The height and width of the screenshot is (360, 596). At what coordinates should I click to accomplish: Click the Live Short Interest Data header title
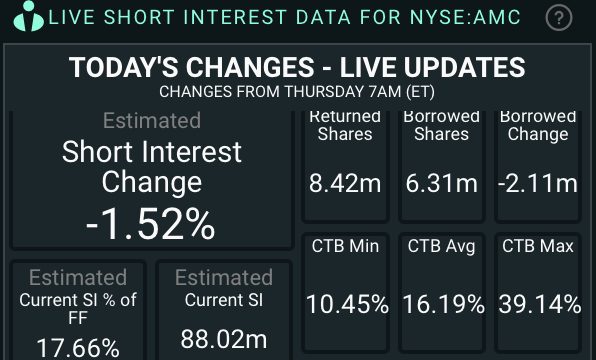285,17
